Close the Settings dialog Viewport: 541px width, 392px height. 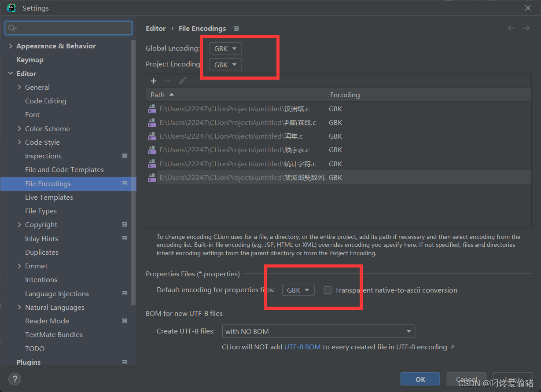[528, 8]
